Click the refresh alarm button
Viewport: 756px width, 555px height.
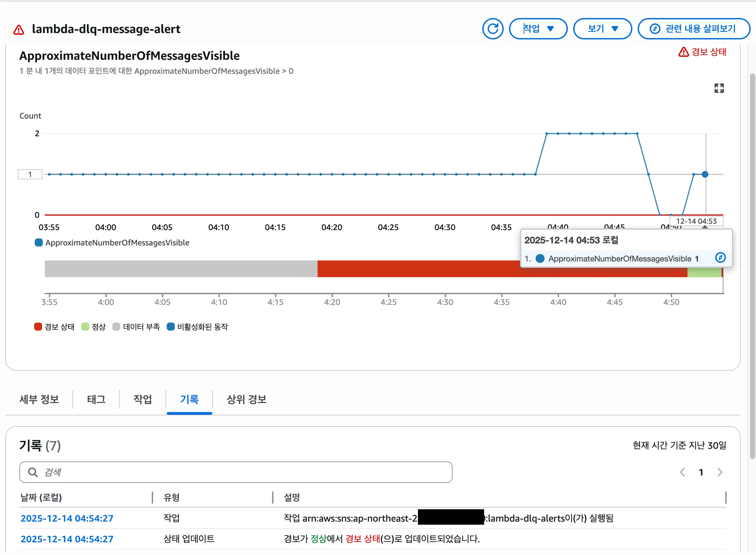[492, 29]
